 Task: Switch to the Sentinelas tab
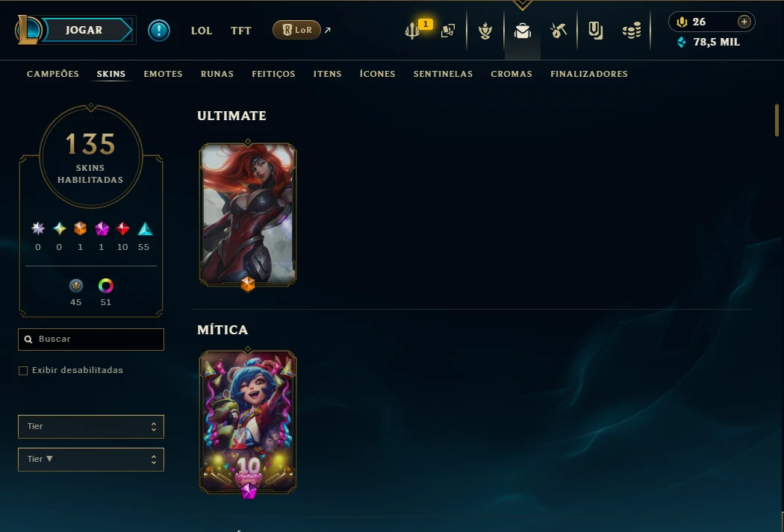tap(443, 74)
